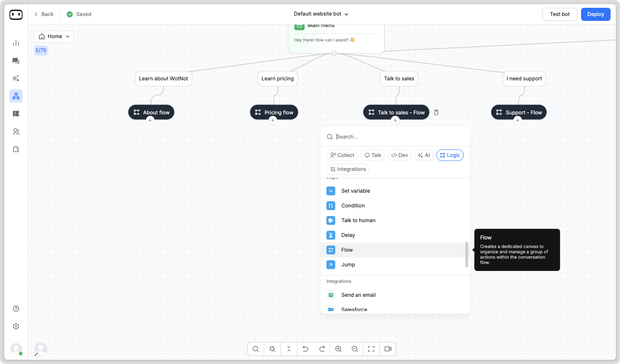620x364 pixels.
Task: Toggle the Logic filter chip
Action: click(450, 155)
